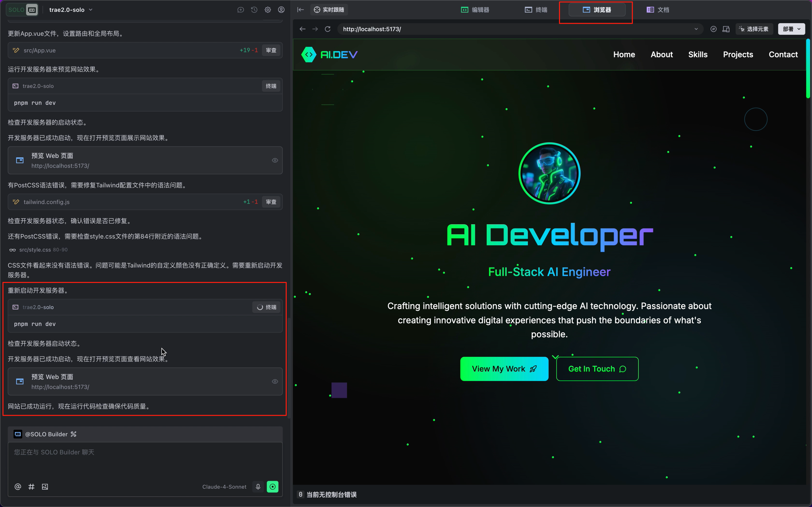
Task: Click the user profile icon
Action: tap(281, 10)
